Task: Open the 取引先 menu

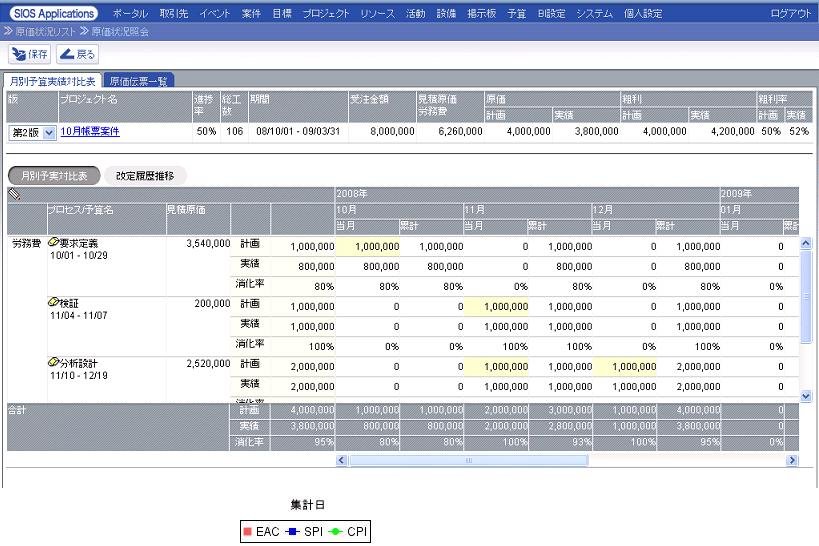Action: coord(173,14)
